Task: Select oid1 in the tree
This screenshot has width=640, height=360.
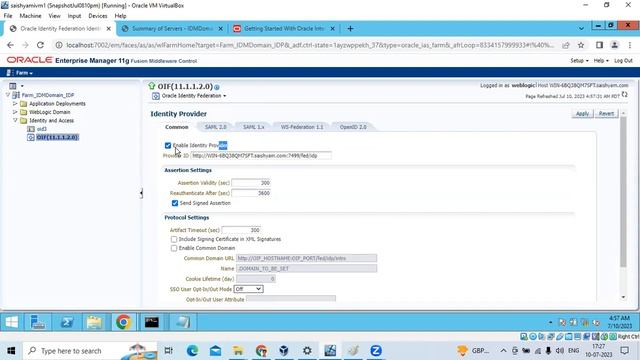Action: tap(42, 129)
